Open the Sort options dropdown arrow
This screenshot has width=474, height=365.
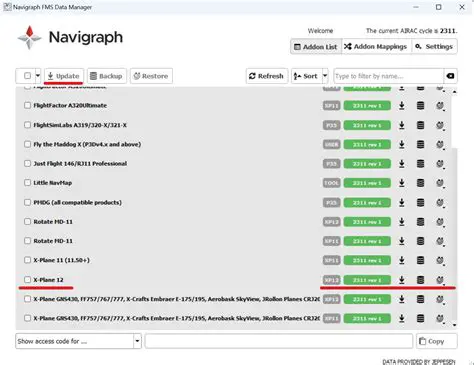[x=325, y=76]
